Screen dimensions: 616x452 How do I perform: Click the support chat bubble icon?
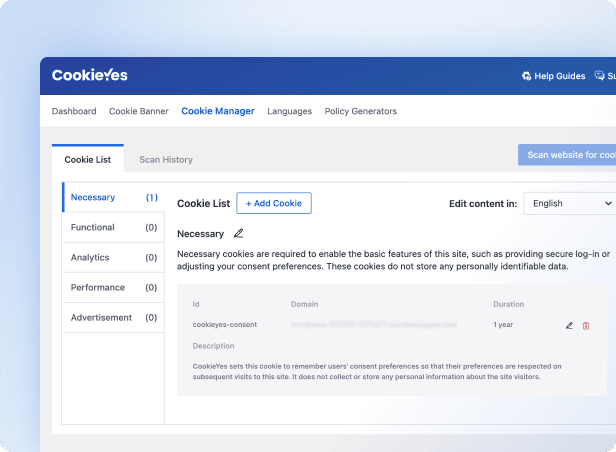point(600,75)
